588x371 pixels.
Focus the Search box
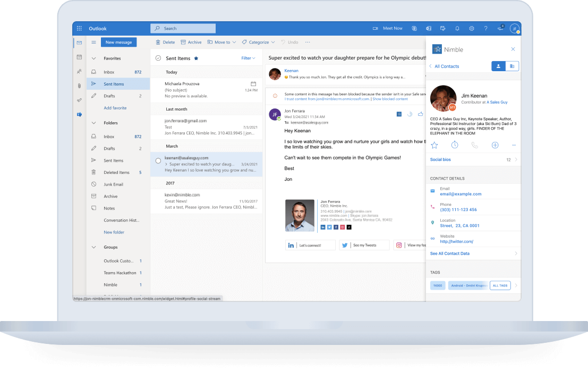pos(183,29)
